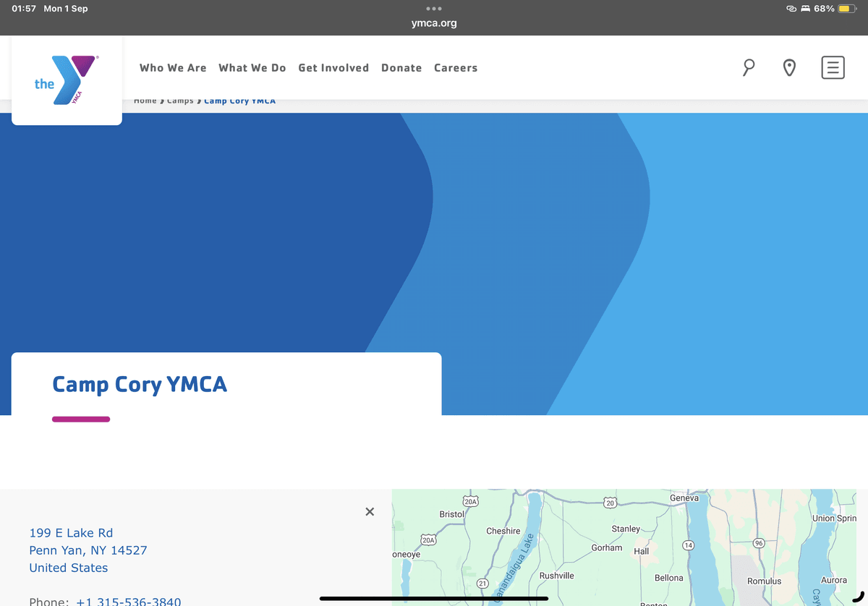The width and height of the screenshot is (868, 606).
Task: Click Hall label on map
Action: [642, 551]
